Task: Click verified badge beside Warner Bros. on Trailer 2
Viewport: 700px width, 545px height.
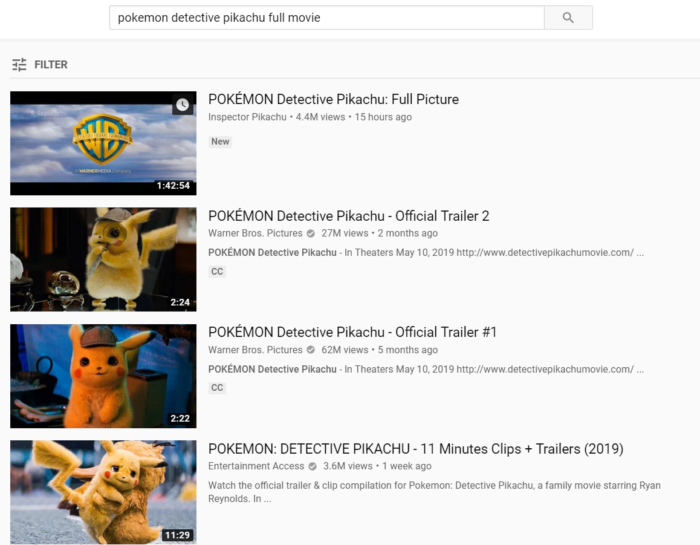Action: tap(311, 233)
